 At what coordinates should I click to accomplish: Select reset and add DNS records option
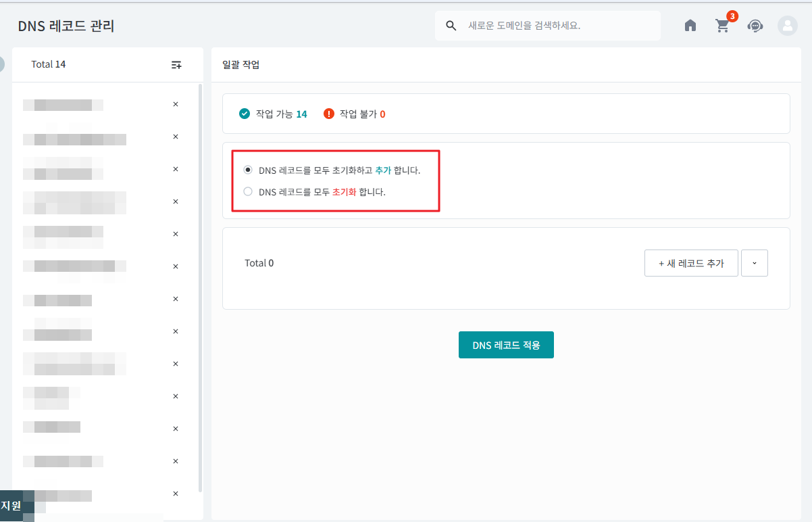coord(248,170)
